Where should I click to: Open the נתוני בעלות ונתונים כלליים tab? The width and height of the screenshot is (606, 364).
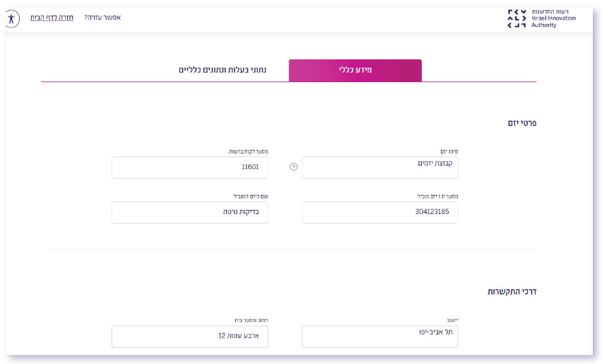(223, 70)
